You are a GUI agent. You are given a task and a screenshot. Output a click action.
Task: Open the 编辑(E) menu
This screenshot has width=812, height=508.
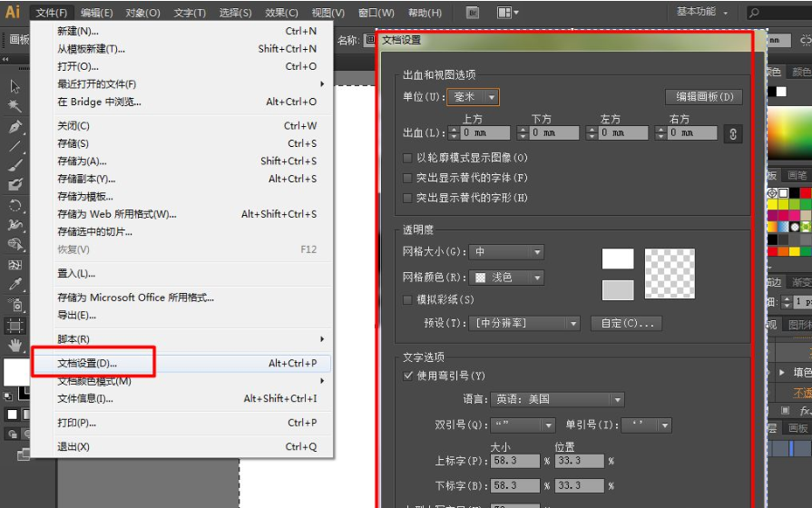(x=97, y=13)
